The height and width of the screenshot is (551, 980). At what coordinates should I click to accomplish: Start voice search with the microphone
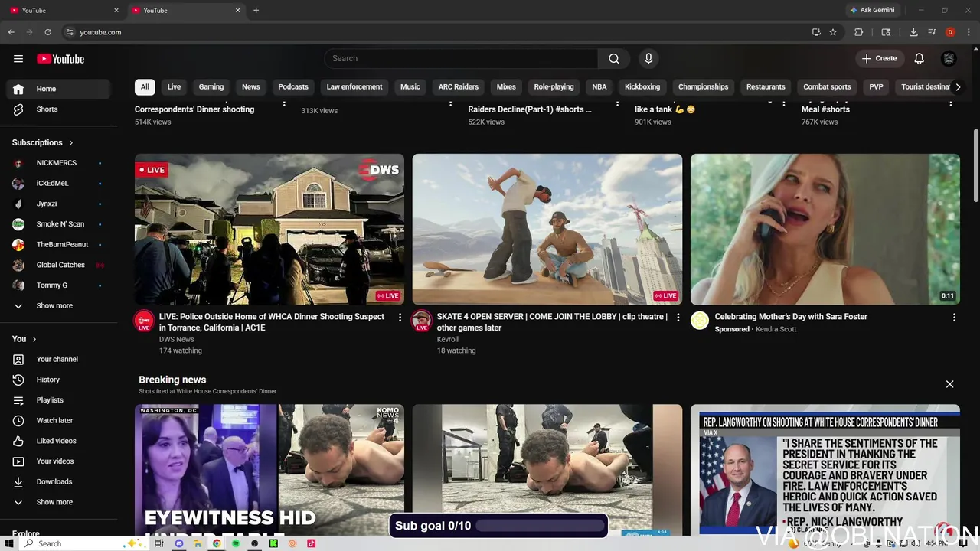click(x=648, y=58)
